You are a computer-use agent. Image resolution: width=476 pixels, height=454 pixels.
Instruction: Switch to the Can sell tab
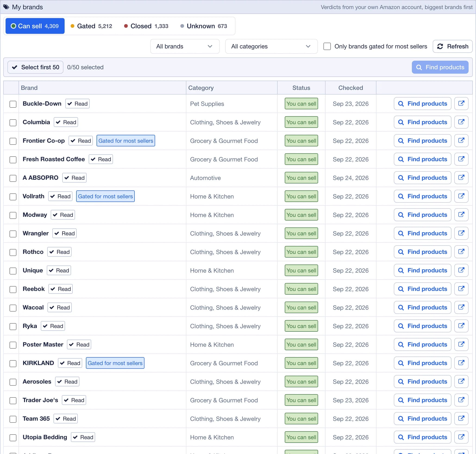pyautogui.click(x=35, y=26)
